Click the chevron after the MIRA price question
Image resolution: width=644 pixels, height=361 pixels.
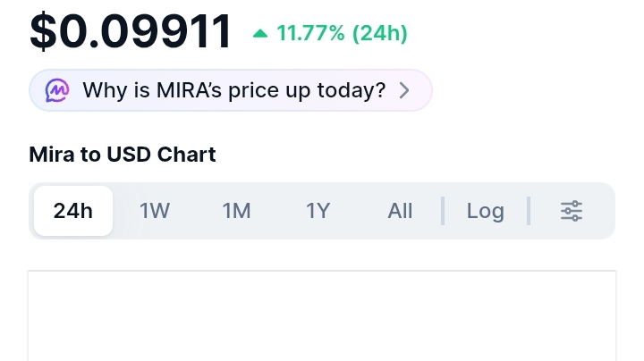click(x=404, y=90)
